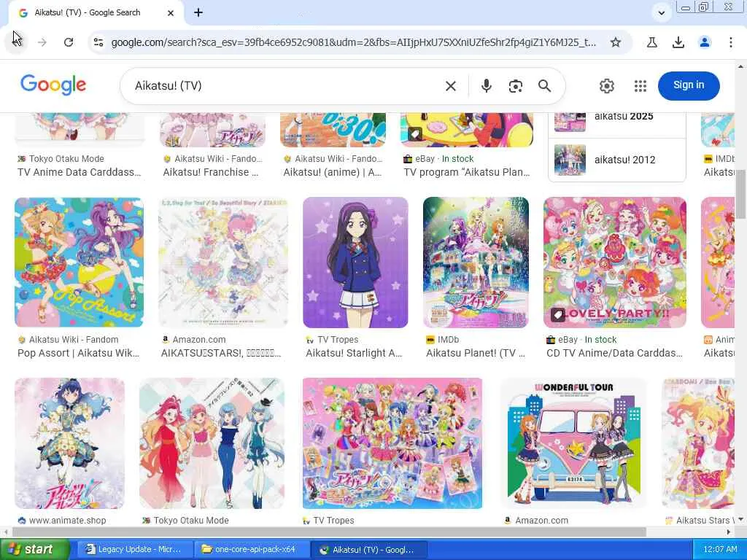Click Aikatsu! (anime) | A... title link
Screen dimensions: 747x560
point(333,172)
